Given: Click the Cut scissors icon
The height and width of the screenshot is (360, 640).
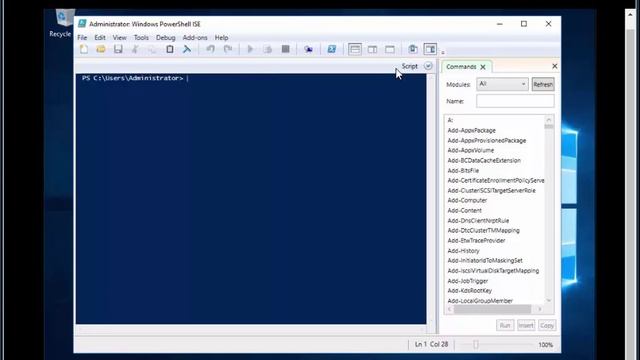Looking at the screenshot, I should (135, 49).
